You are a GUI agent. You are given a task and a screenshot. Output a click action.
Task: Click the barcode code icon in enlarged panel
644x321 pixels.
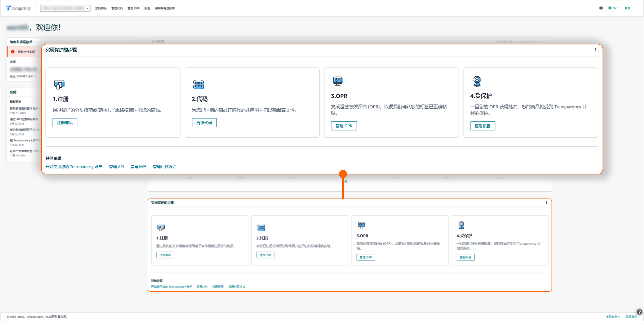click(198, 85)
